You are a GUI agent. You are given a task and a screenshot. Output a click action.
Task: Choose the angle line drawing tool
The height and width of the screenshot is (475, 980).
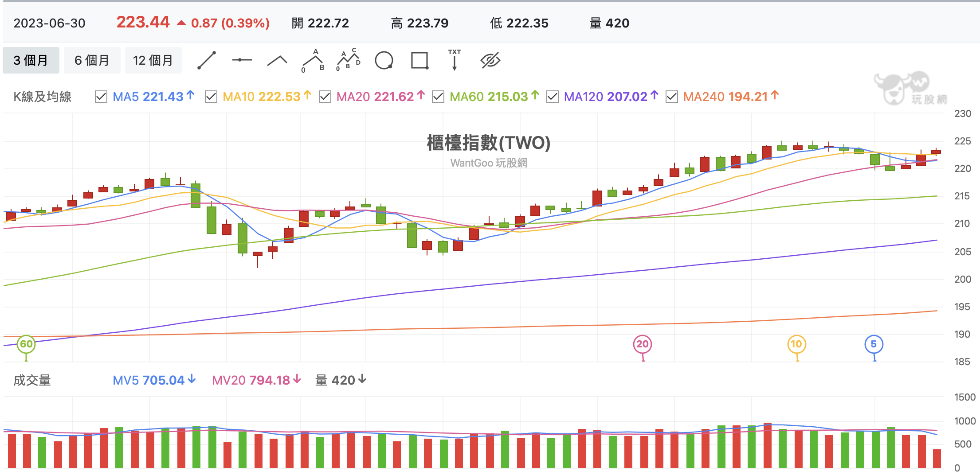point(277,61)
